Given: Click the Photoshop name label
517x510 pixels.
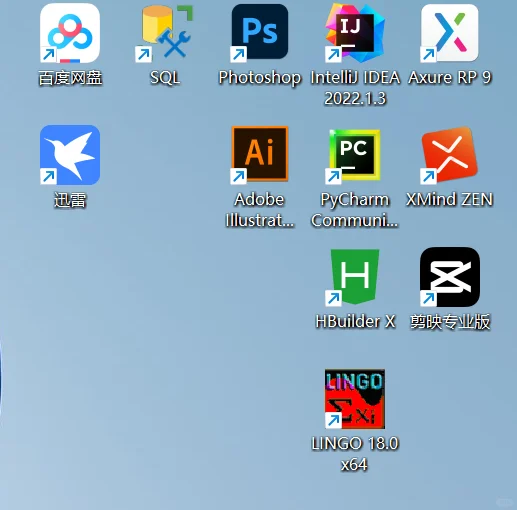Looking at the screenshot, I should pos(260,78).
